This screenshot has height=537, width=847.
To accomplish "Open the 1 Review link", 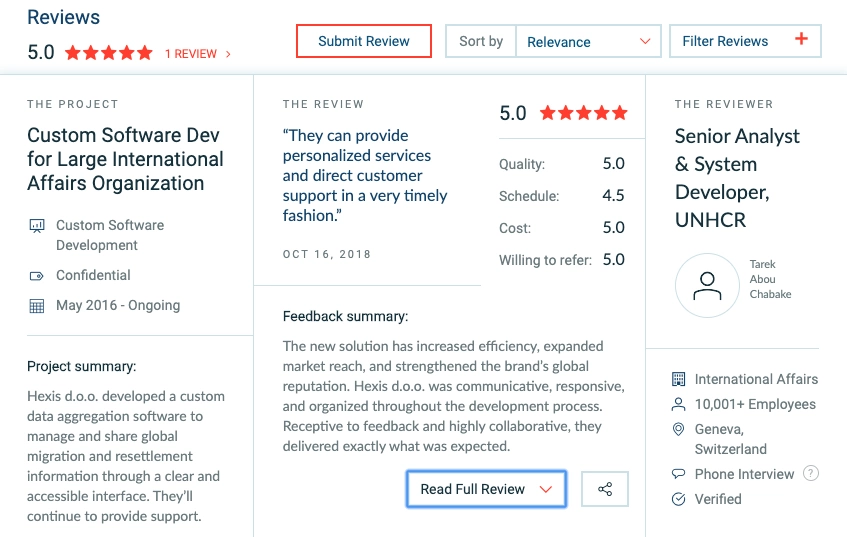I will (197, 54).
